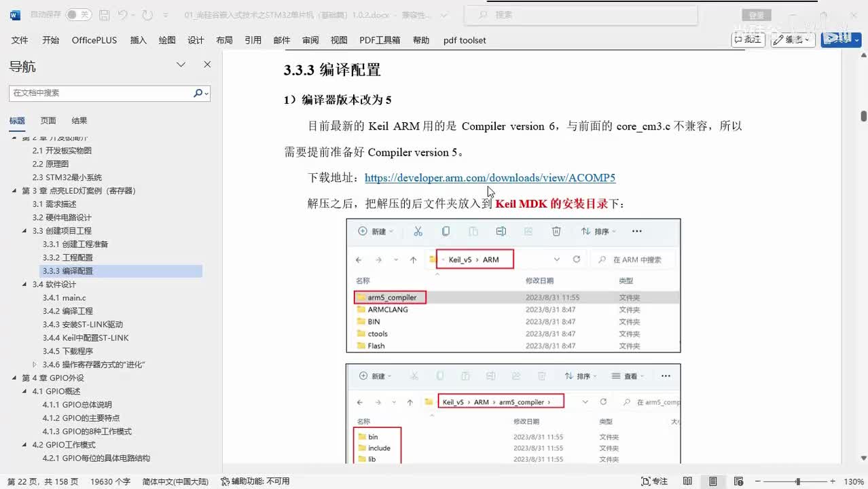
Task: Open the 绘图 ribbon tab
Action: click(167, 40)
